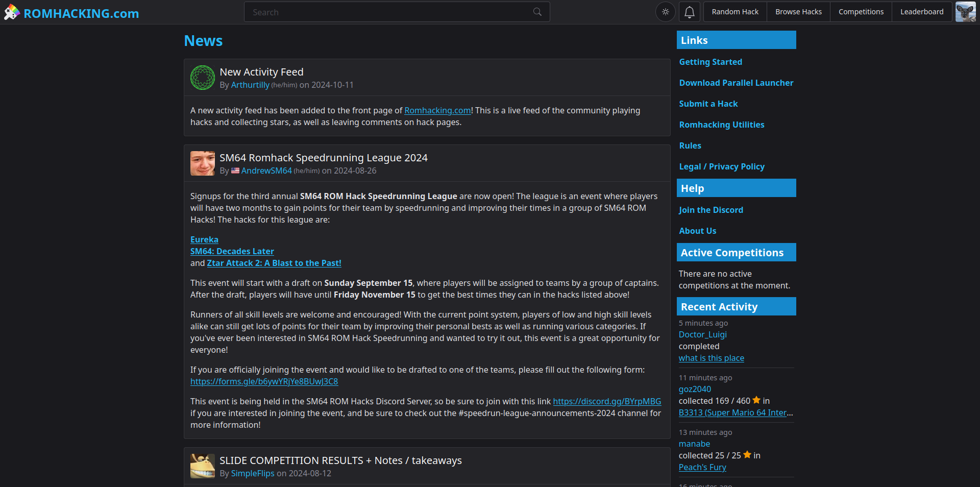Open the Random Hack menu item
Screen dimensions: 980x487
click(x=735, y=12)
